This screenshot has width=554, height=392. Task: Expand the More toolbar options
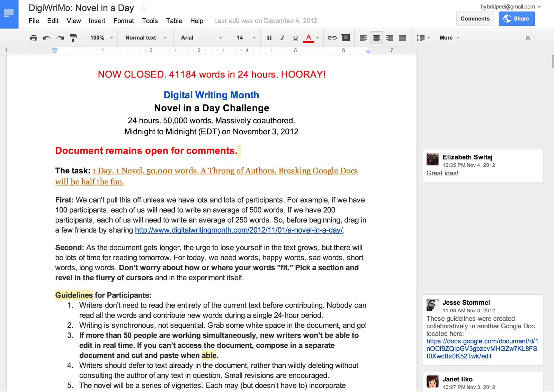click(449, 38)
